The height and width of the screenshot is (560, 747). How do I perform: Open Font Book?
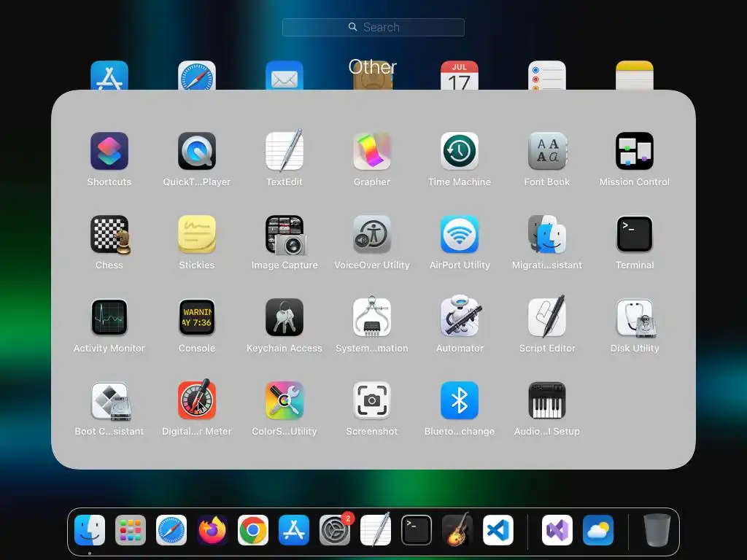click(x=547, y=152)
